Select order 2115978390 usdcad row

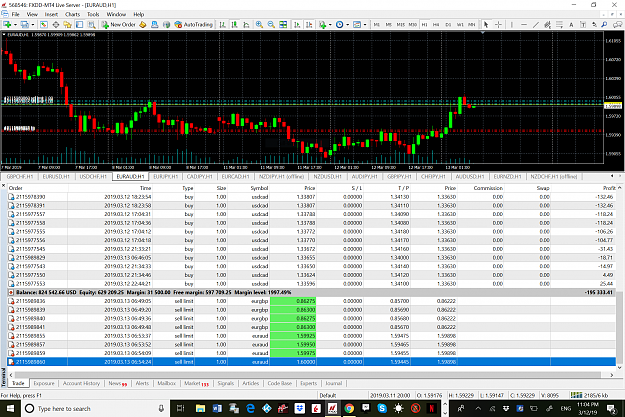(x=311, y=197)
